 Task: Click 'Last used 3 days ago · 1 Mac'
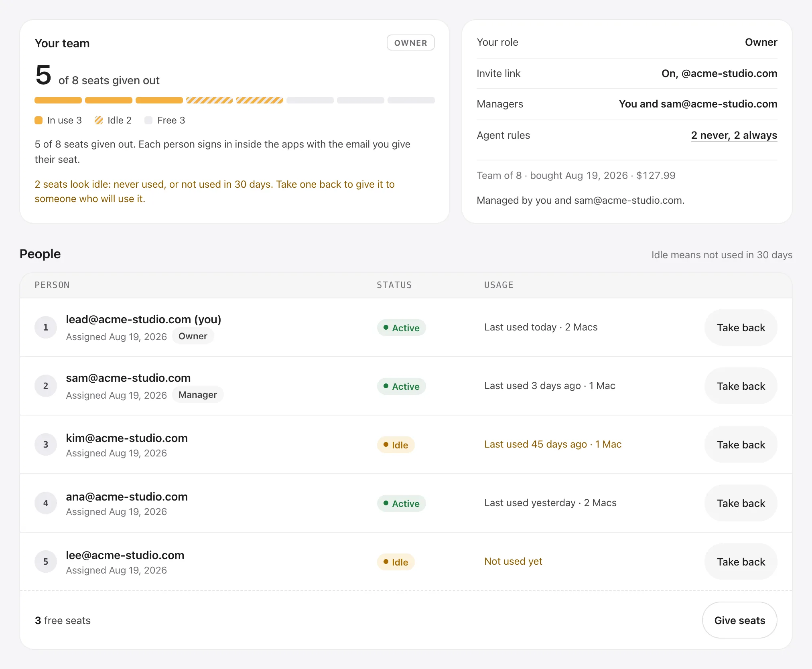pyautogui.click(x=550, y=385)
